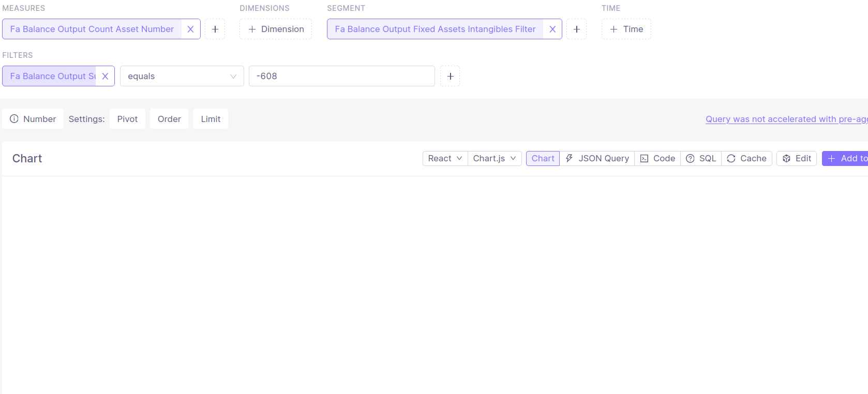Open the equals operator dropdown
The height and width of the screenshot is (394, 868).
pos(182,76)
